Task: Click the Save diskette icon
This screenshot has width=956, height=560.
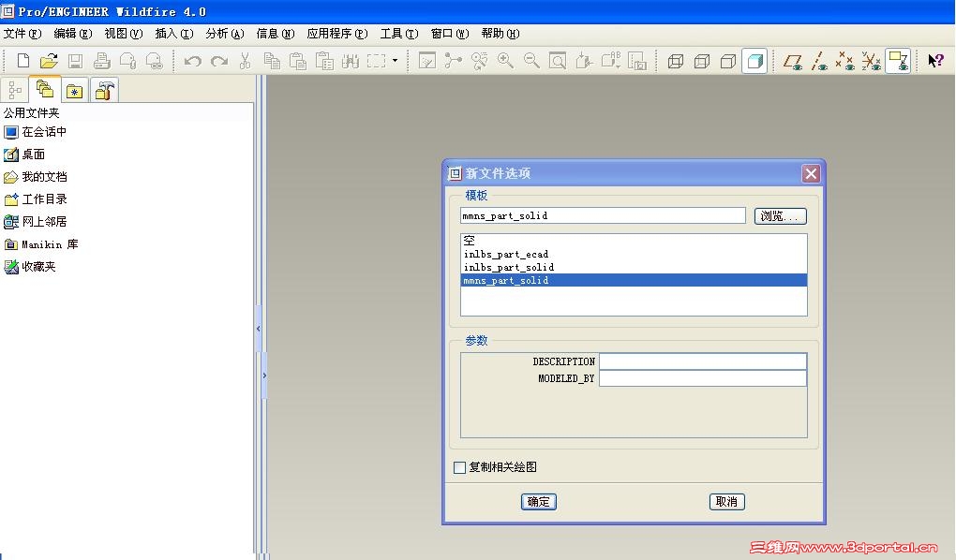Action: [76, 60]
